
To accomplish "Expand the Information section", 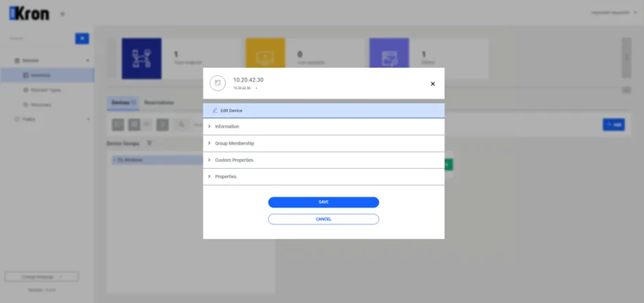I will [323, 127].
